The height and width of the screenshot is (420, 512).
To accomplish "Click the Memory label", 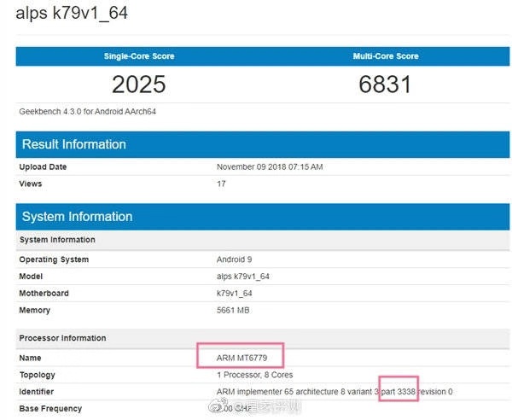I will (35, 310).
